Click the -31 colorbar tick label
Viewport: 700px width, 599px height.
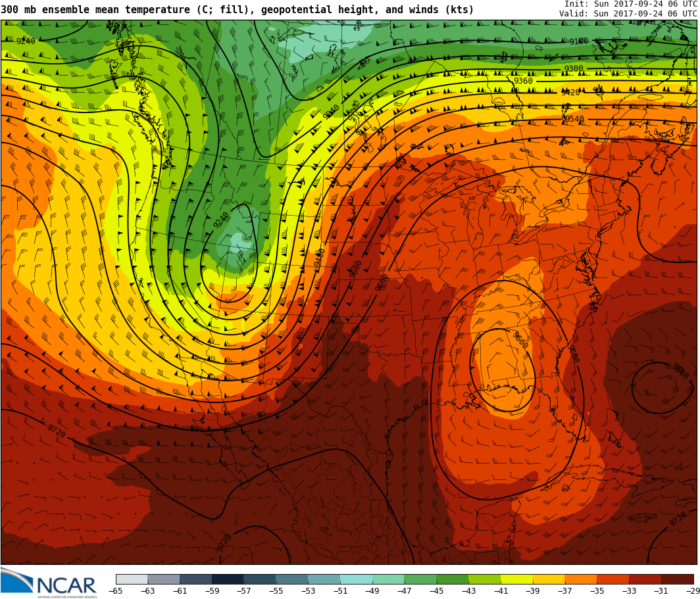[662, 591]
